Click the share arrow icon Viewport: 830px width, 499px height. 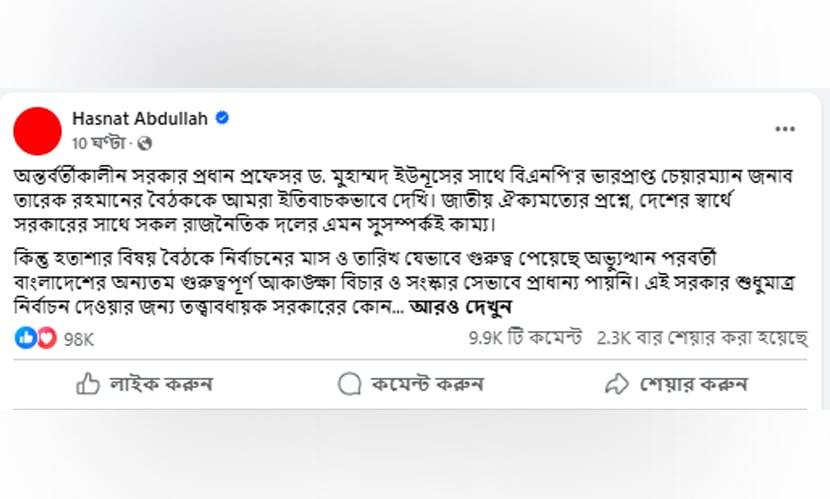pyautogui.click(x=617, y=384)
